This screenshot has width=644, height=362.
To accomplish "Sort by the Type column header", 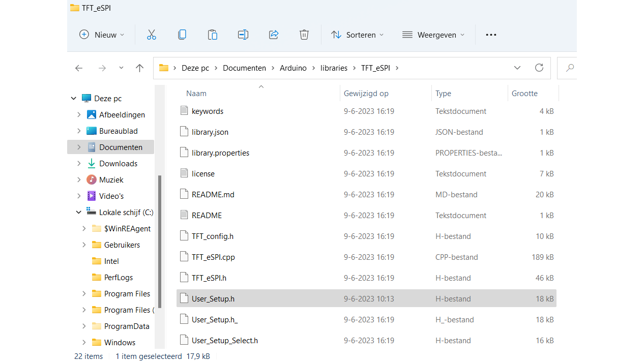I will point(443,94).
